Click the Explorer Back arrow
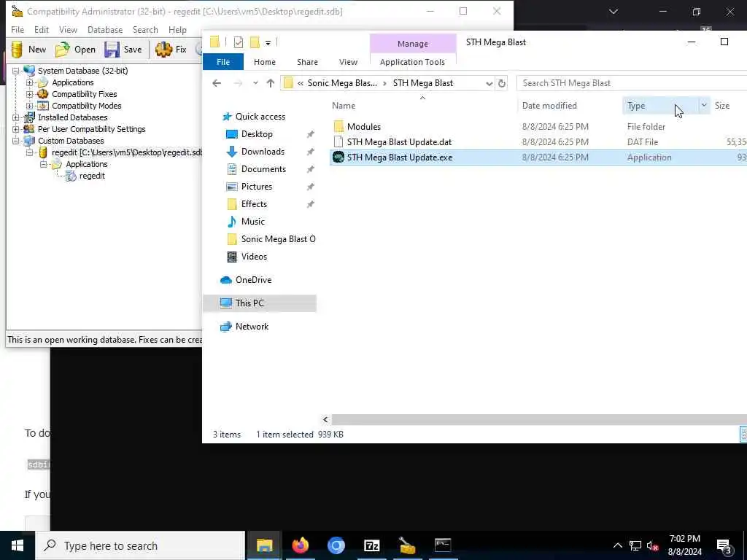The height and width of the screenshot is (560, 747). 217,83
